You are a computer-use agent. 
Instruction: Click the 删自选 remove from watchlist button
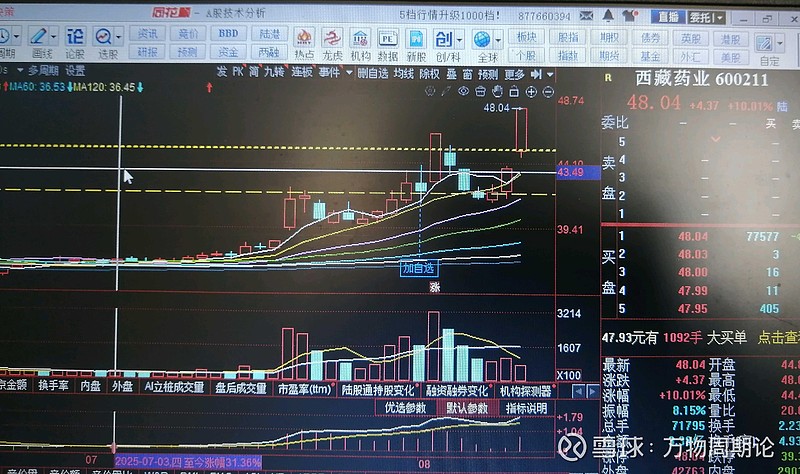[372, 73]
